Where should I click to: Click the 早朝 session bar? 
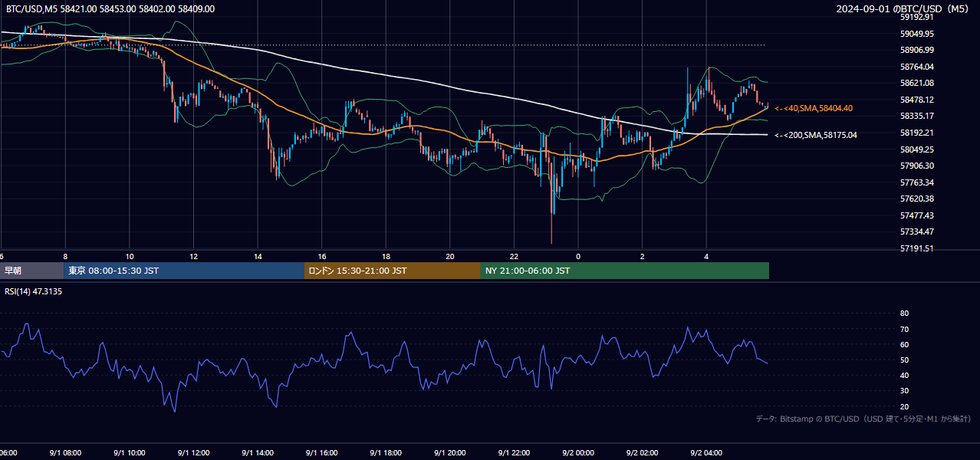point(31,271)
